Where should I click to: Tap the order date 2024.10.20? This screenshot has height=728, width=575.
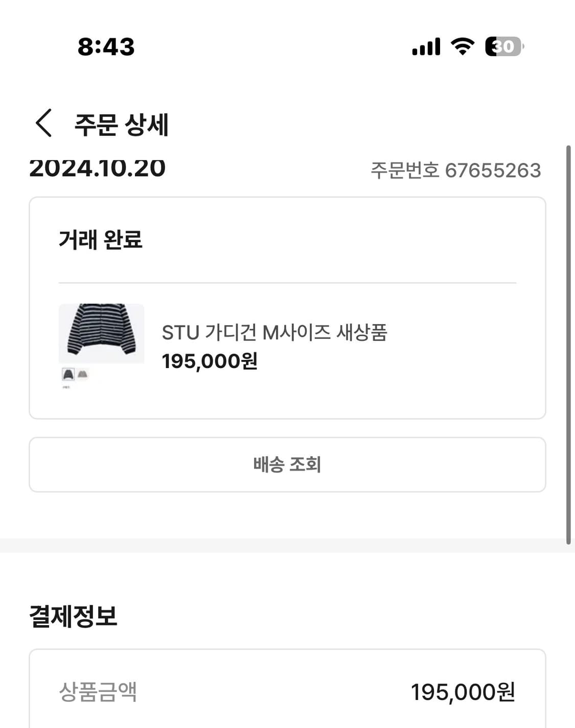tap(98, 168)
